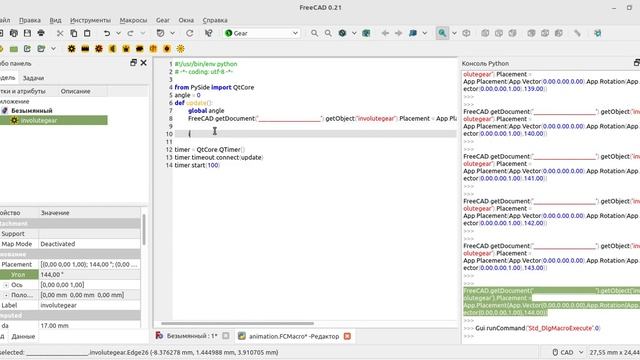The image size is (640, 360).
Task: Click the Undo arrow icon
Action: pyautogui.click(x=107, y=33)
